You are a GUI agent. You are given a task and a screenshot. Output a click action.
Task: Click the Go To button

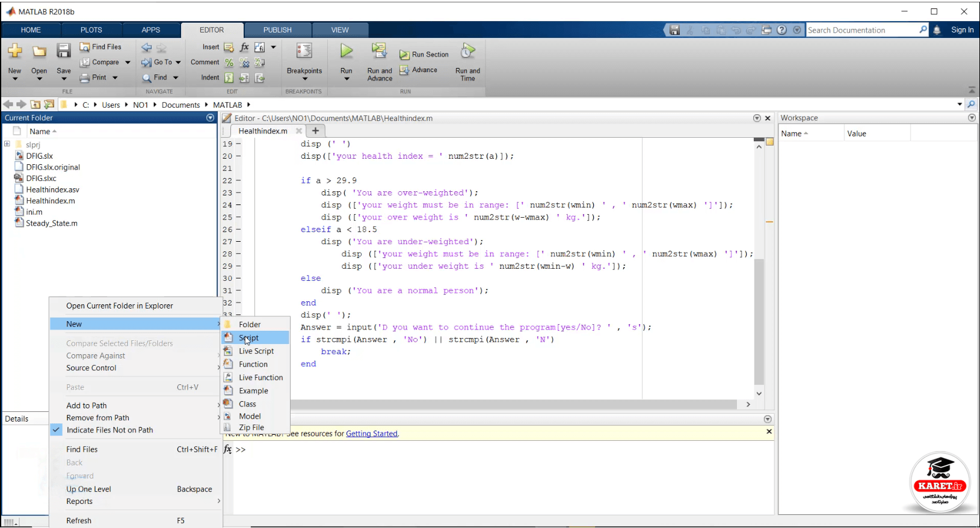pyautogui.click(x=157, y=62)
